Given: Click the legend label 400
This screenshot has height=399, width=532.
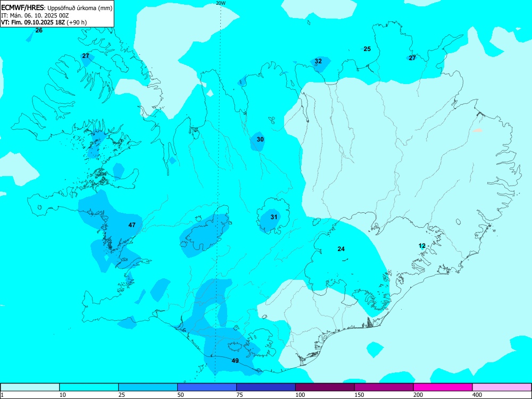Looking at the screenshot, I should (477, 395).
